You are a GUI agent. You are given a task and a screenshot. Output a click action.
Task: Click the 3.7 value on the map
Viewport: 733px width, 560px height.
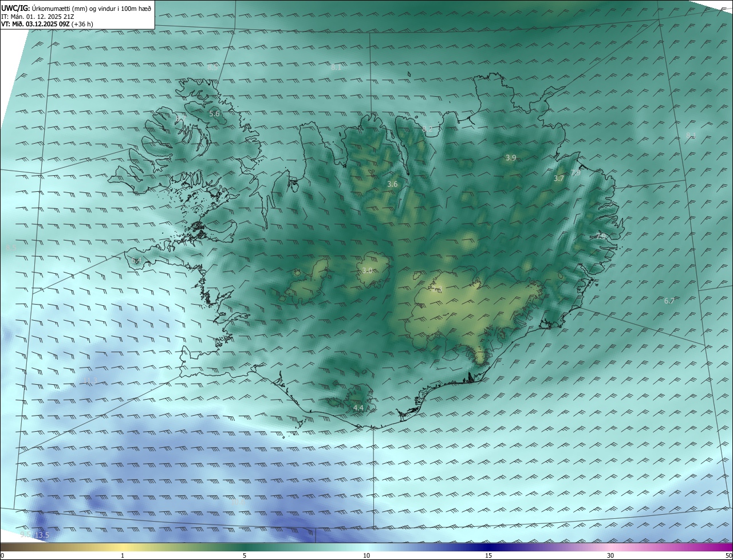(559, 179)
